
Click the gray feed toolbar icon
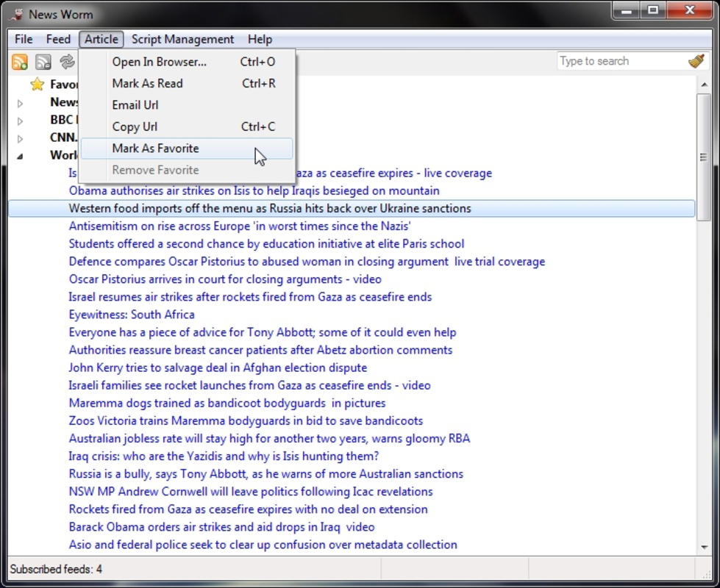(x=43, y=62)
